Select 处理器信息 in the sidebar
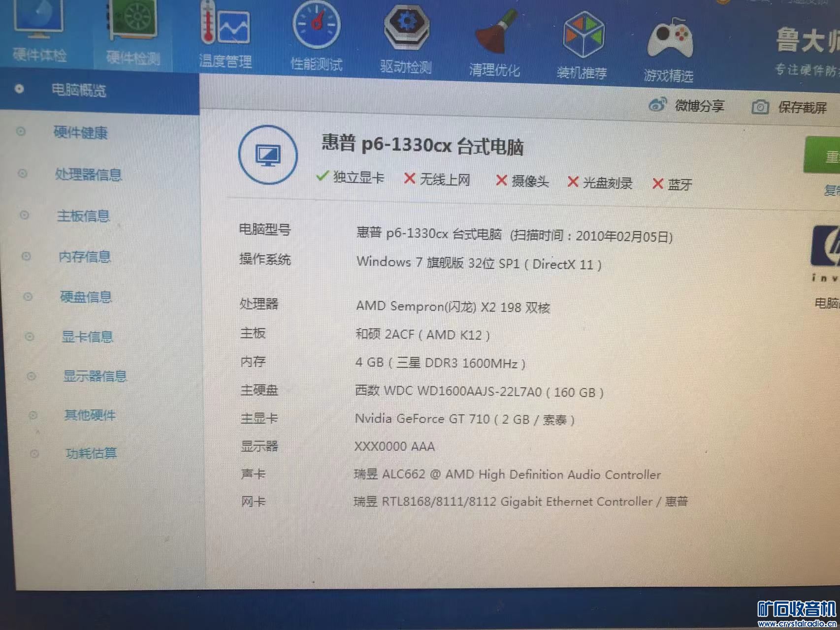The image size is (840, 630). coord(88,175)
